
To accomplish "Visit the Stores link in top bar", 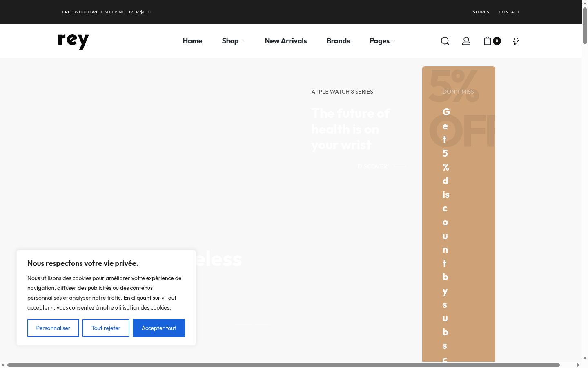I will [481, 12].
